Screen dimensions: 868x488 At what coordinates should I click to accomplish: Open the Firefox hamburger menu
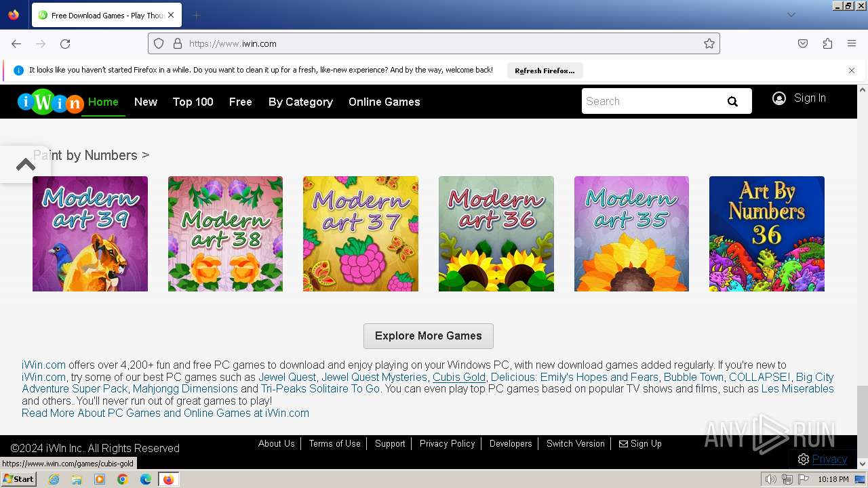[852, 43]
